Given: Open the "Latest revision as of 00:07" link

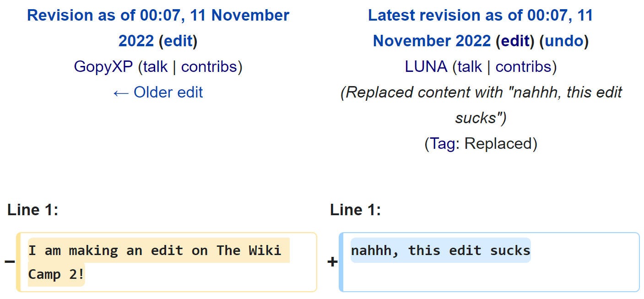Looking at the screenshot, I should (x=480, y=16).
